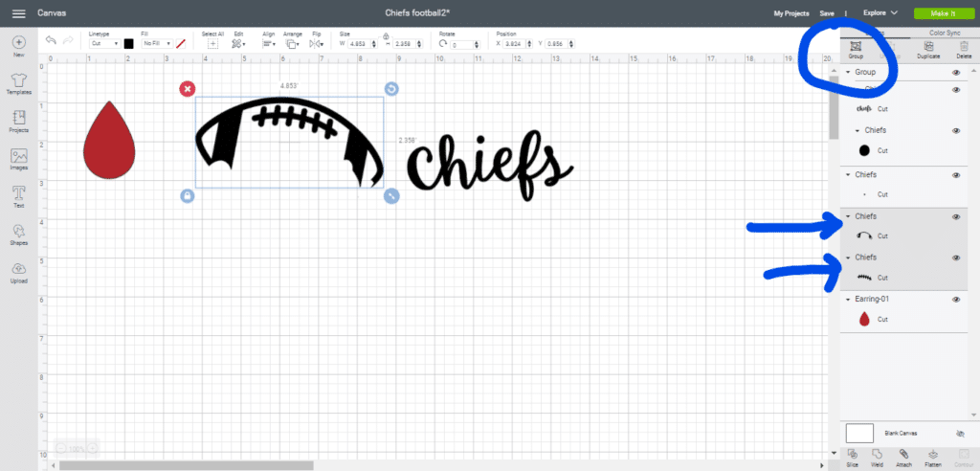The image size is (980, 471).
Task: Collapse the Chiefs football outline layer arrow
Action: (x=848, y=216)
